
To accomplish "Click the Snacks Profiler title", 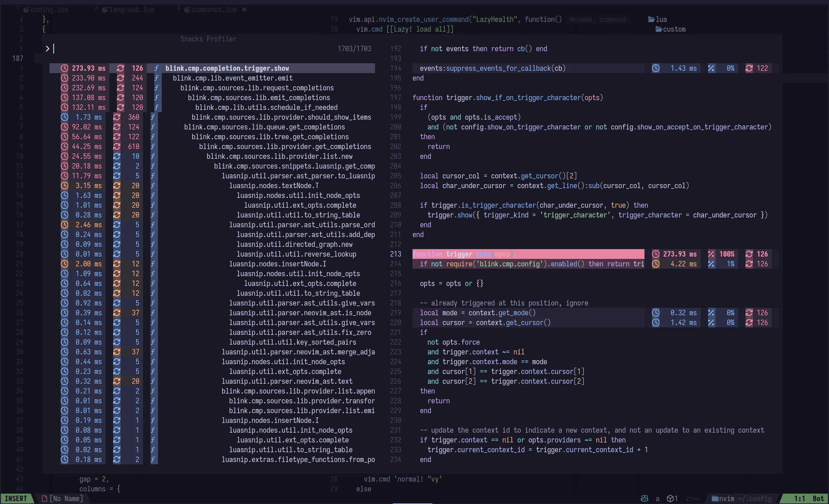I will tap(208, 39).
